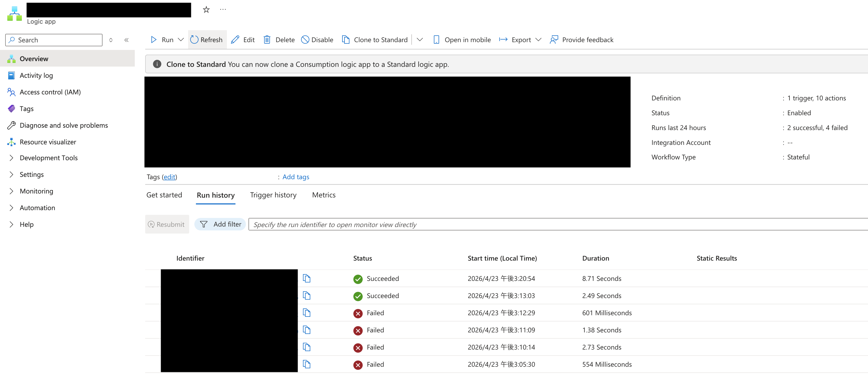Screen dimensions: 868x387
Task: Focus the sidebar Search box
Action: (x=54, y=40)
